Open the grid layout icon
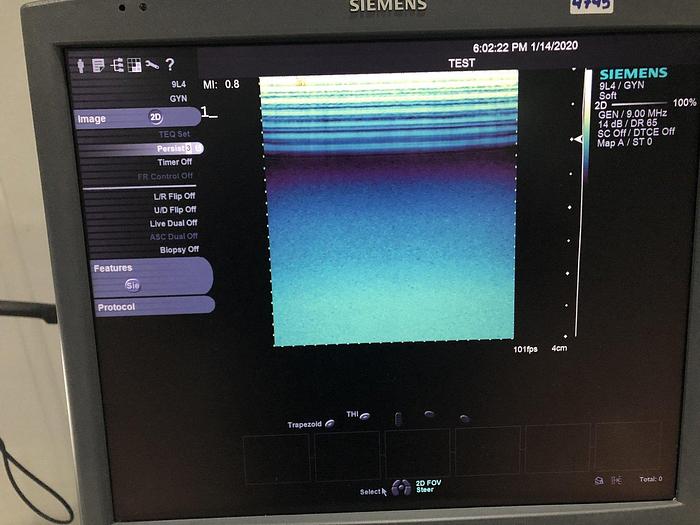The image size is (700, 525). [x=134, y=65]
